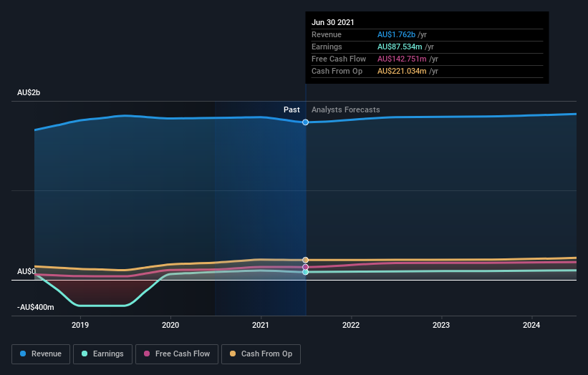Toggle the Earnings series legend button
Viewport: 588px width, 375px height.
[102, 354]
